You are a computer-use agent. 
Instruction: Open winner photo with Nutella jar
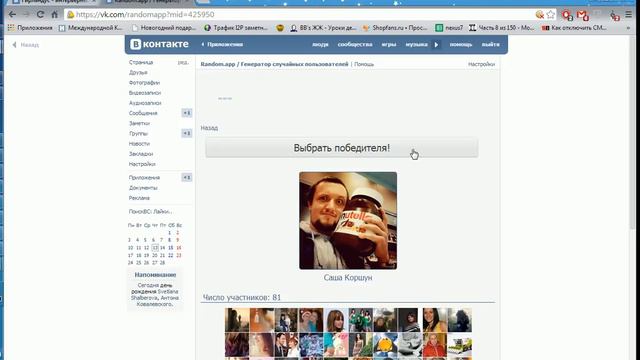tap(348, 220)
